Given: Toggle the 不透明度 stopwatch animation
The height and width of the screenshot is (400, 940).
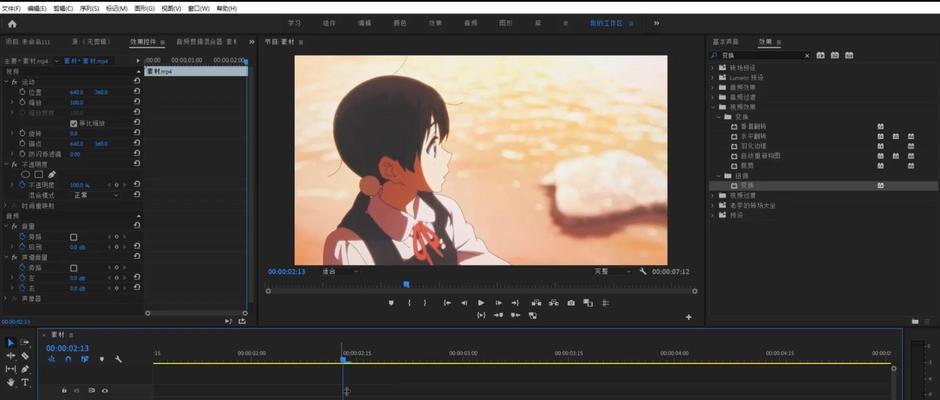Looking at the screenshot, I should (x=22, y=185).
